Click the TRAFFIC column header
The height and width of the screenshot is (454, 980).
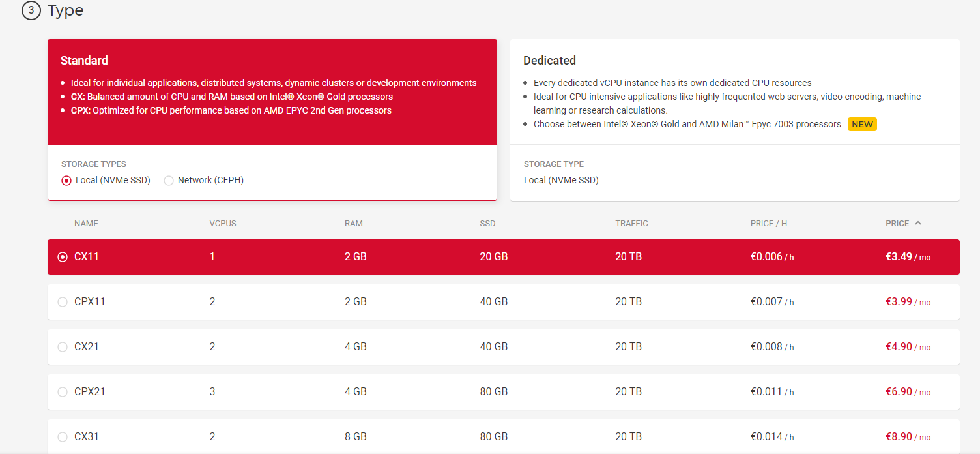(x=631, y=223)
